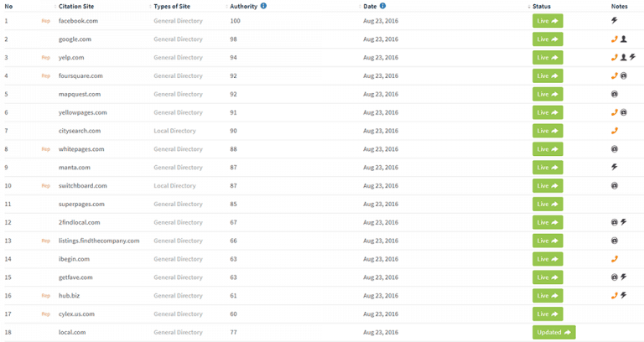
Task: Click the info icon next to Date
Action: (382, 6)
